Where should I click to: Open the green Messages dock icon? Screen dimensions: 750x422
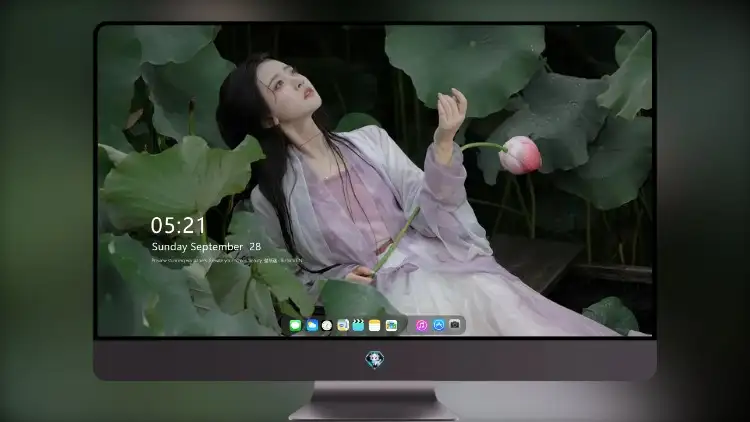[x=296, y=325]
